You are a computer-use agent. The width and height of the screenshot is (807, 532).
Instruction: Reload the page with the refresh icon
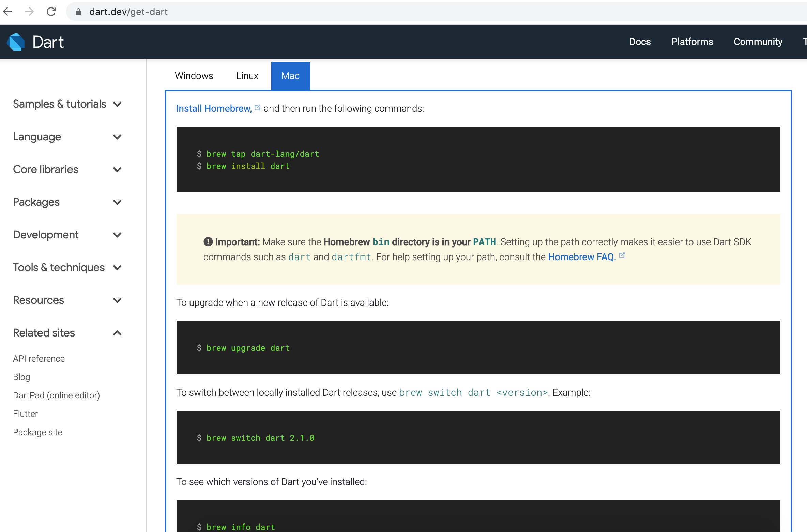51,12
